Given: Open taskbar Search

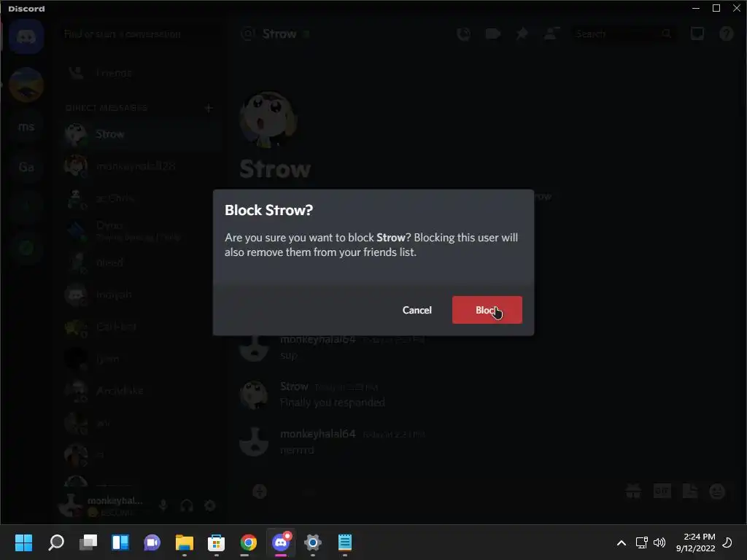Looking at the screenshot, I should pos(56,542).
